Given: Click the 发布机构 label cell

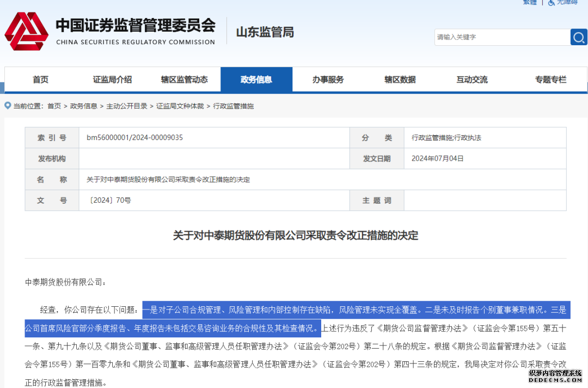Looking at the screenshot, I should (52, 159).
